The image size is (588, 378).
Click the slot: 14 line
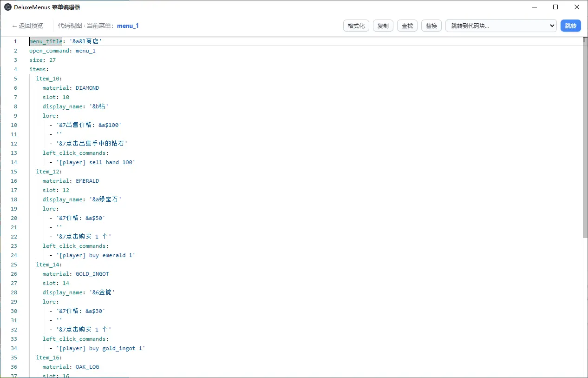coord(56,283)
